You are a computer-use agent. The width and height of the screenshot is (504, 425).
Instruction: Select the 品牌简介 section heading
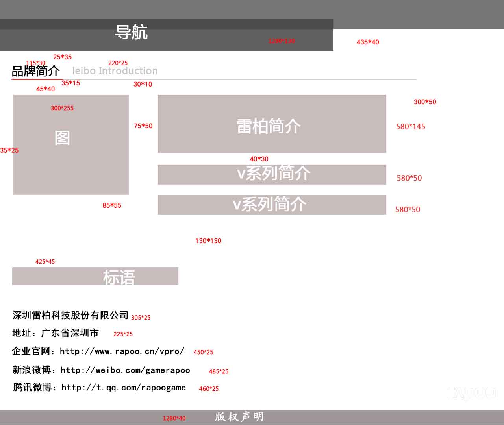[x=36, y=71]
